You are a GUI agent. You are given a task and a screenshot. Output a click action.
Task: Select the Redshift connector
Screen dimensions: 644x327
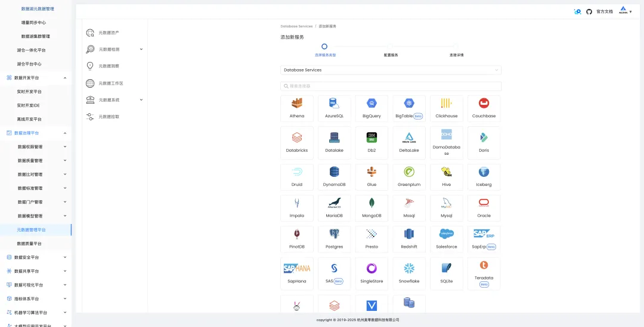(409, 239)
